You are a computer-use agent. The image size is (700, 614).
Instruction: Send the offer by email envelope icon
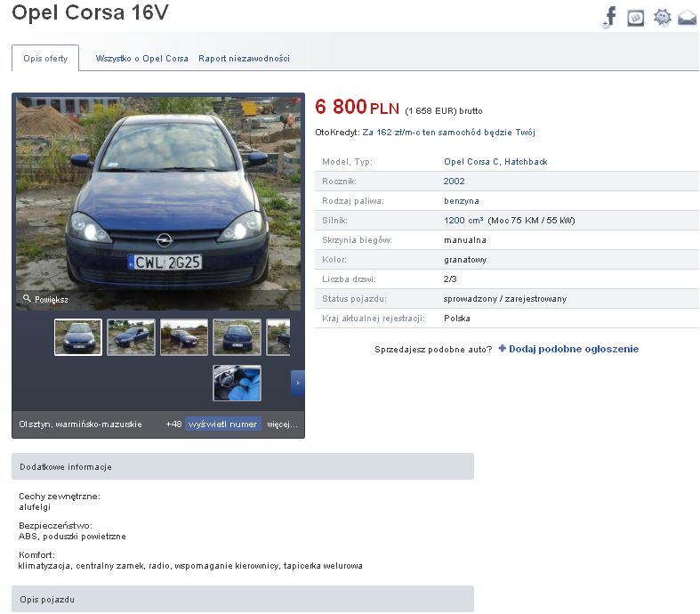pyautogui.click(x=687, y=18)
